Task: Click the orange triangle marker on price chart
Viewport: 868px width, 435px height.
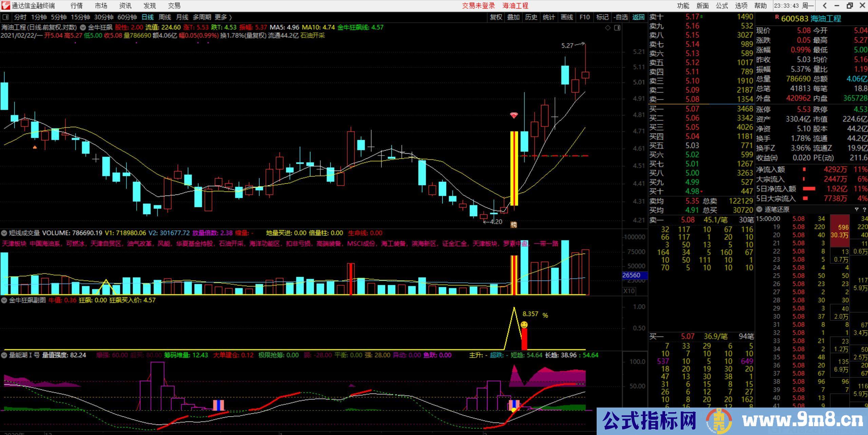Action: (x=35, y=147)
